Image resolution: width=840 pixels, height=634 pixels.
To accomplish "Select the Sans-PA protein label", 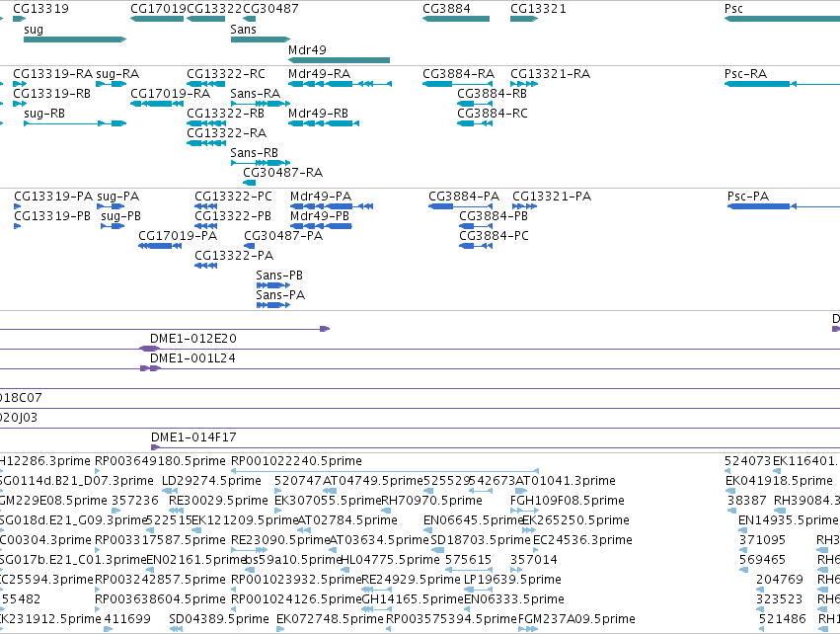I will point(280,294).
